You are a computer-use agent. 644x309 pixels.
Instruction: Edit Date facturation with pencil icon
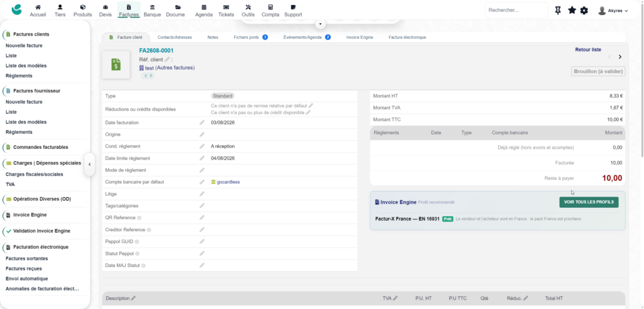pos(202,122)
